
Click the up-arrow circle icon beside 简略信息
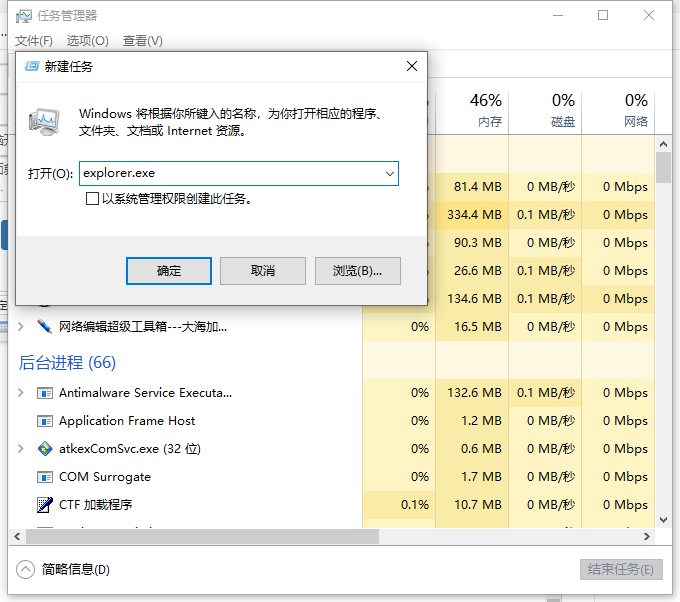click(x=26, y=569)
